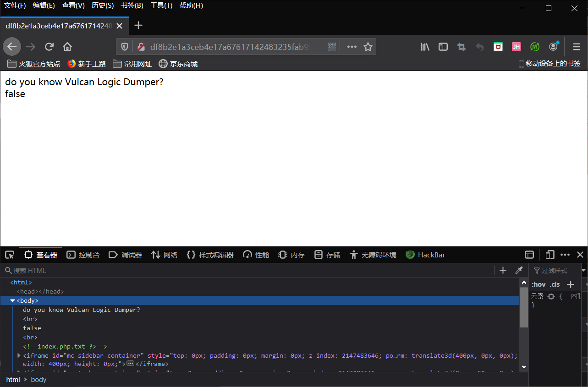Screen dimensions: 588x387
Task: Open the Firefox hamburger menu
Action: tap(577, 47)
